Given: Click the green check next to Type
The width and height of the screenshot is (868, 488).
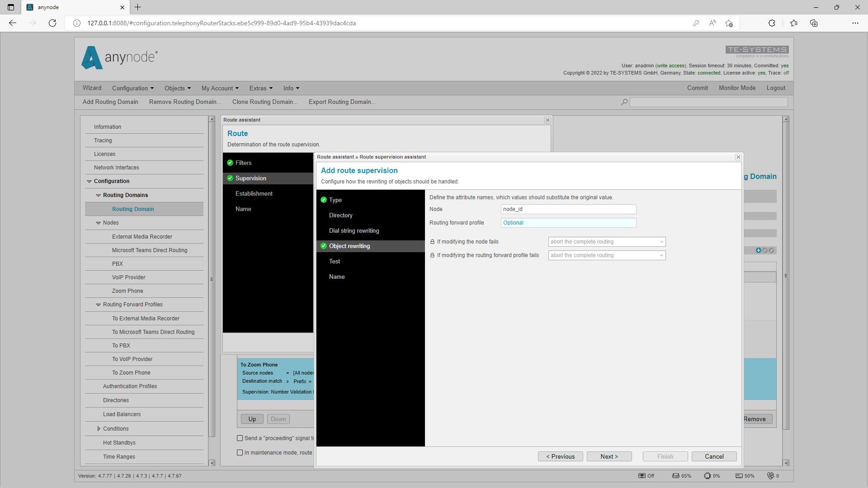Looking at the screenshot, I should point(324,200).
